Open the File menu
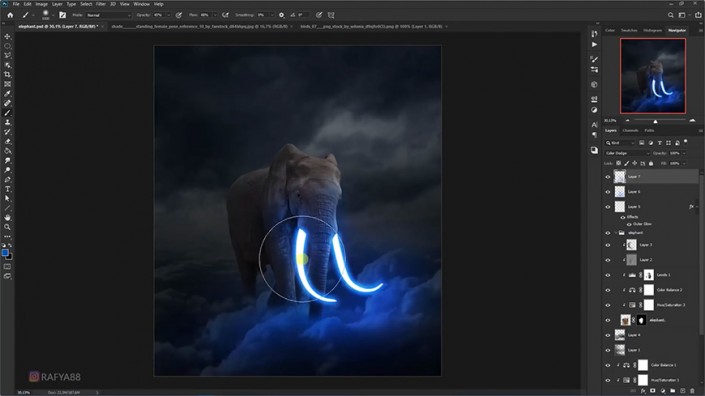The height and width of the screenshot is (396, 705). pyautogui.click(x=16, y=4)
